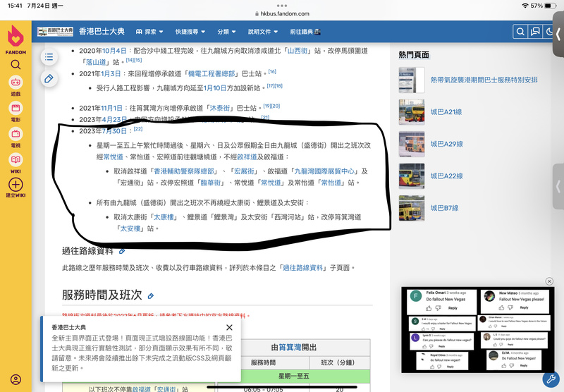Open the 機電工程署總部 stop link
Viewport: 564px width, 392px height.
211,74
